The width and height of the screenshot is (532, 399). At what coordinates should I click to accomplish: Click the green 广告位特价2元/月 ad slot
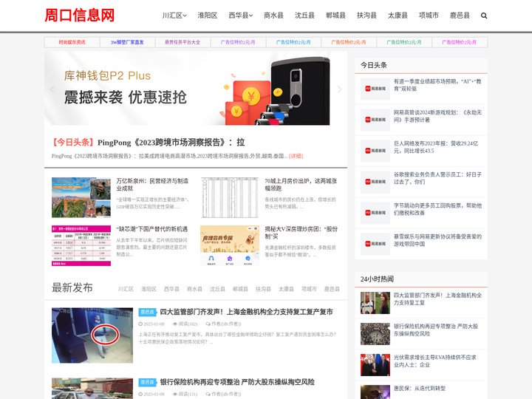click(403, 42)
